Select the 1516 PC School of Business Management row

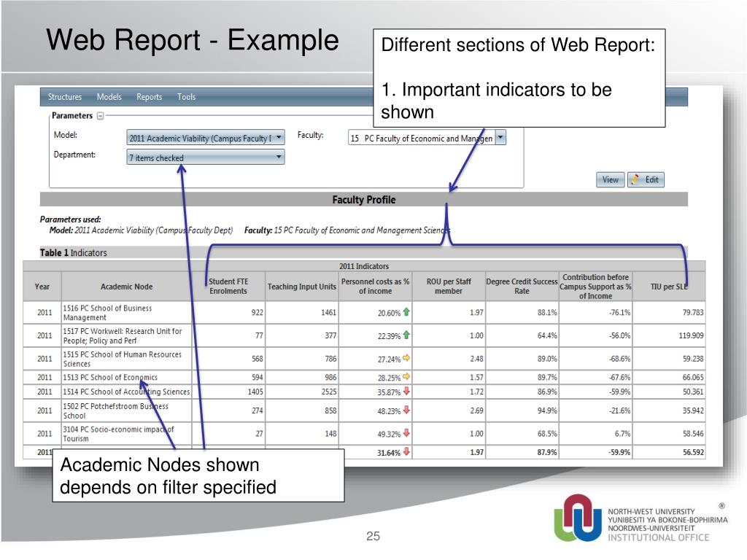pos(127,313)
